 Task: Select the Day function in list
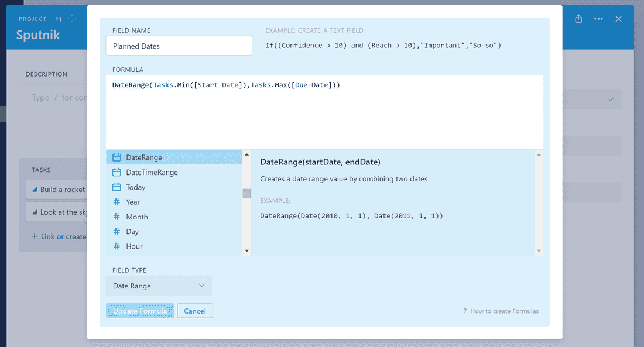click(132, 232)
